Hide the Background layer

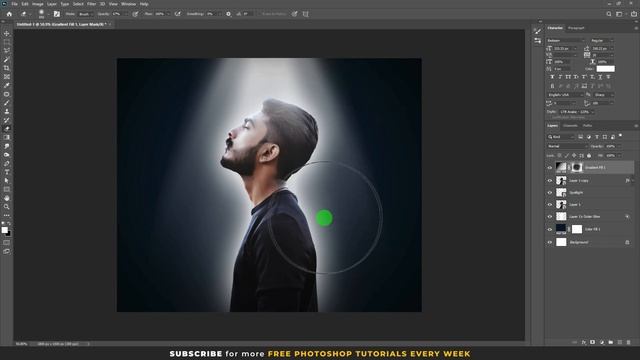[x=549, y=242]
